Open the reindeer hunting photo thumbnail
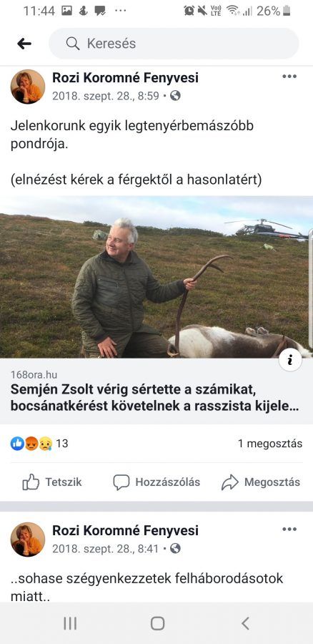 pos(156,277)
